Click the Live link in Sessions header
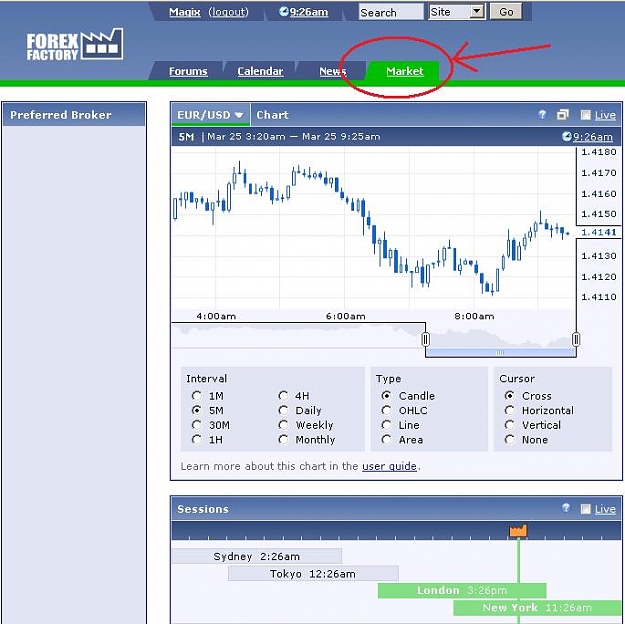Viewport: 625px width, 624px height. click(605, 509)
